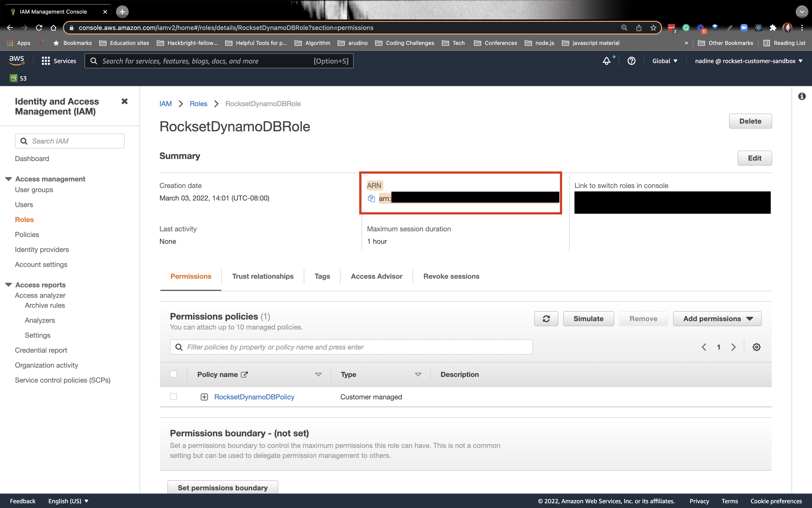Click the IAM breadcrumb link
This screenshot has height=508, width=812.
click(165, 103)
